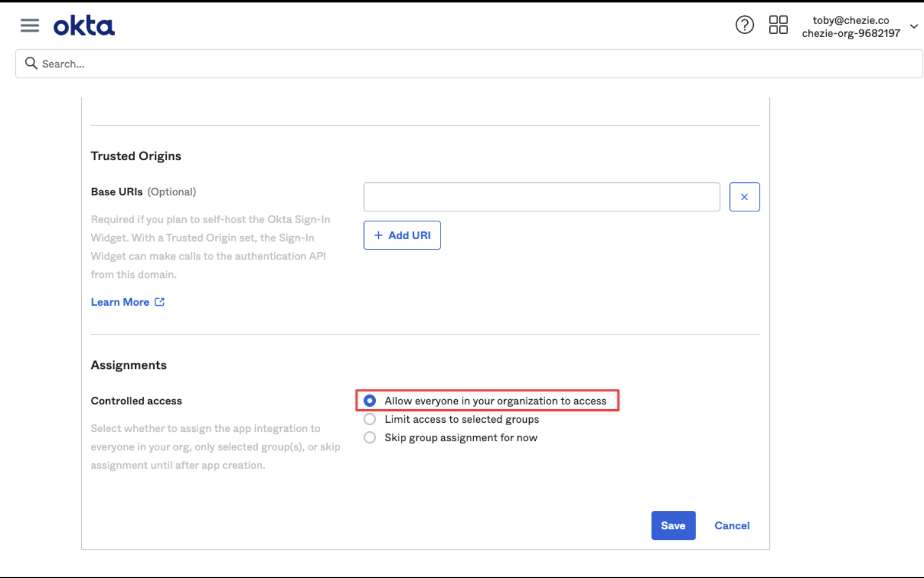Click the plus icon in Add URI
The width and height of the screenshot is (924, 578).
click(378, 235)
